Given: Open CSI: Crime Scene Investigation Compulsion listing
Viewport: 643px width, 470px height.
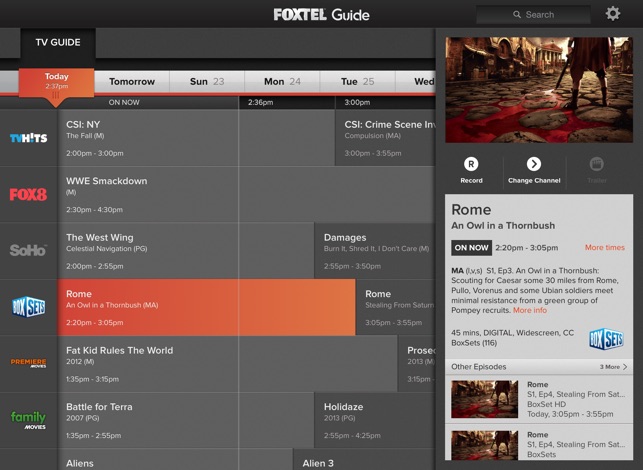Looking at the screenshot, I should coord(385,138).
